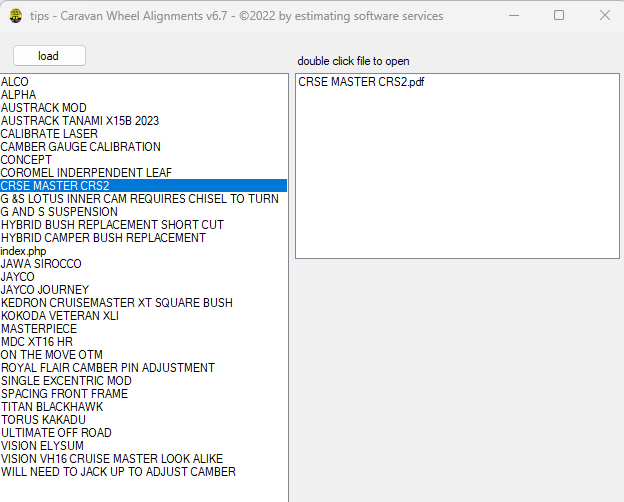The height and width of the screenshot is (502, 624).
Task: Select ROYAL FLAIR CAMBER PIN ADJUSTMENT
Action: [144, 368]
